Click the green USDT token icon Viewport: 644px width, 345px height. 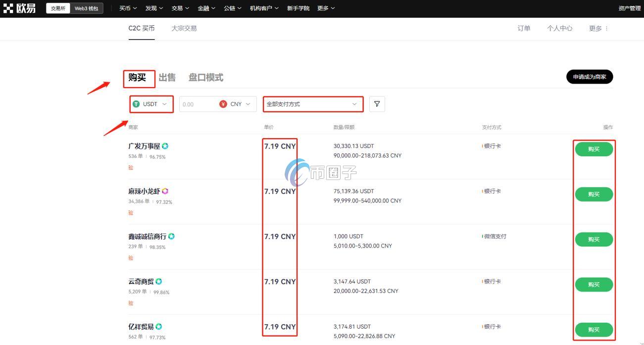tap(136, 104)
